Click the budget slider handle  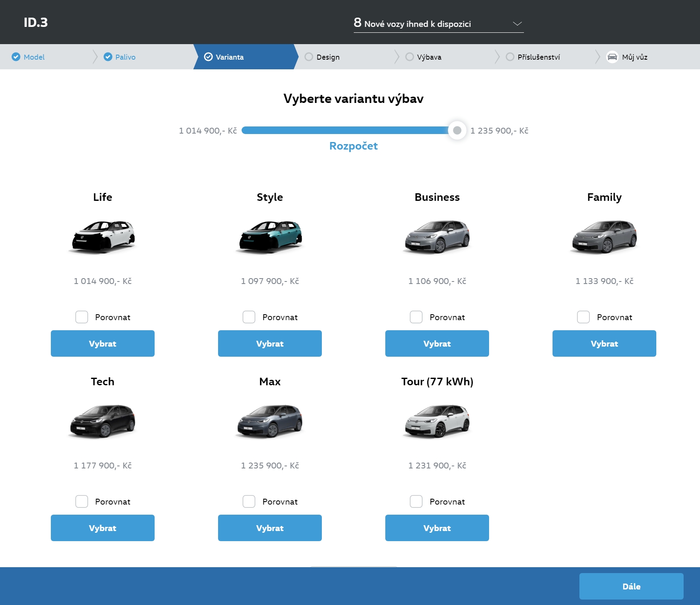pyautogui.click(x=457, y=130)
